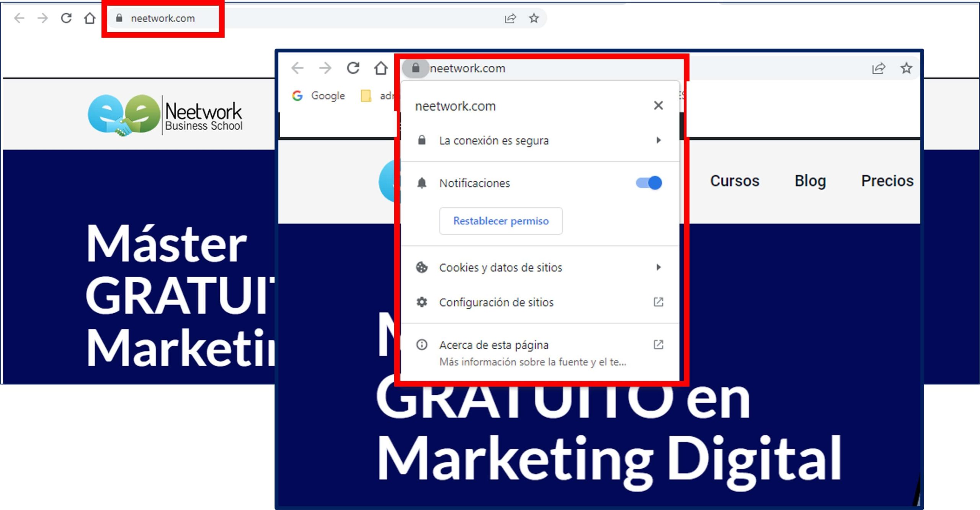
Task: Click the lock icon in the address bar
Action: click(415, 68)
